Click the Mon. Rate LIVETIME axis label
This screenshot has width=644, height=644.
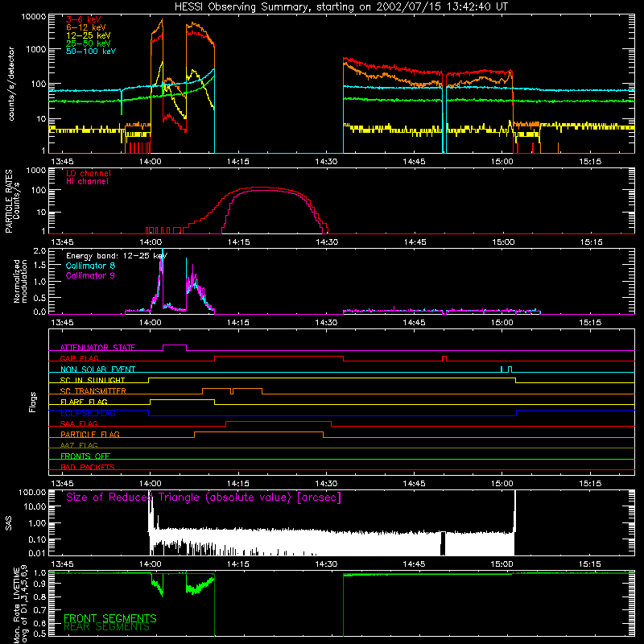20,605
